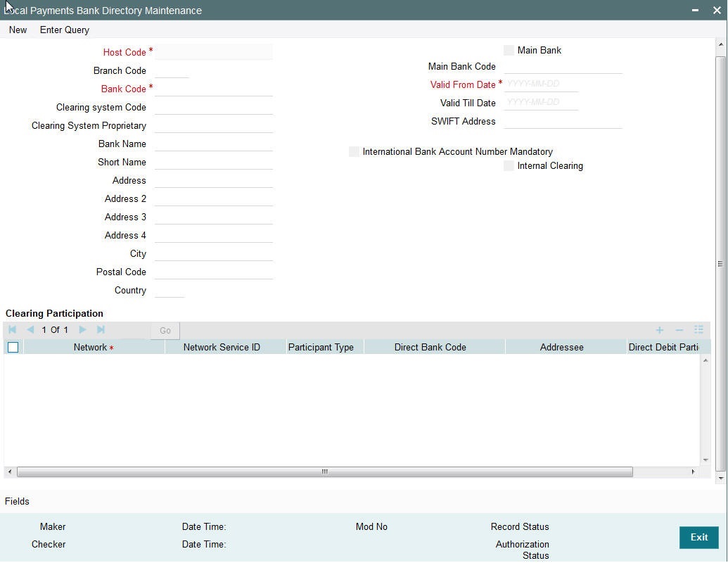Click the Address 4 field
Screen dimensions: 728x563
click(x=214, y=235)
